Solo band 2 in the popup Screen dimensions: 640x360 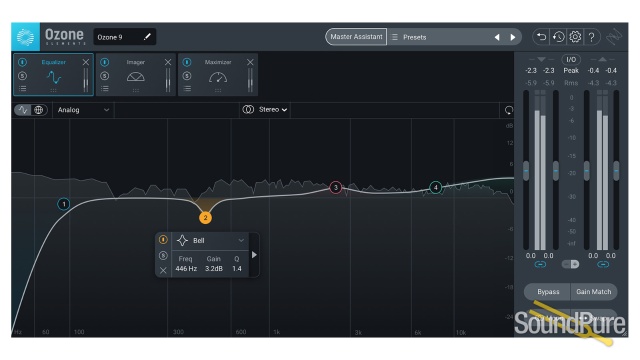(163, 256)
